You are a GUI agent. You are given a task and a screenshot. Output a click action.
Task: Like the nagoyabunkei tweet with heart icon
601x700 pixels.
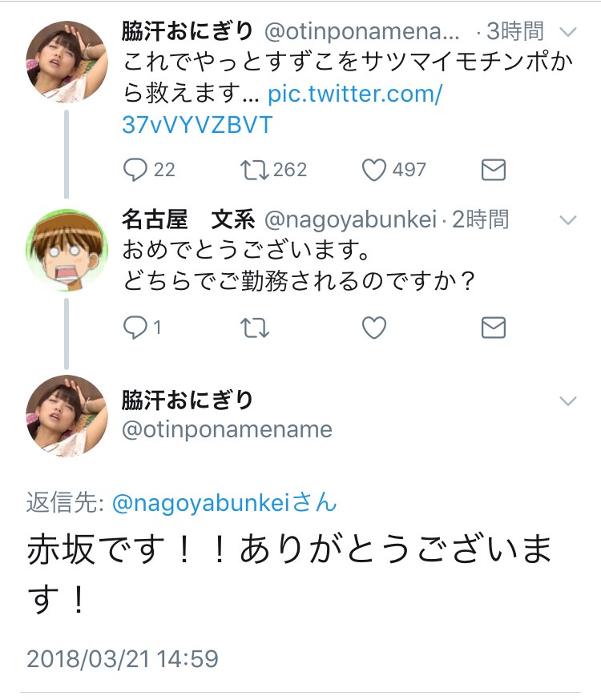pos(373,328)
